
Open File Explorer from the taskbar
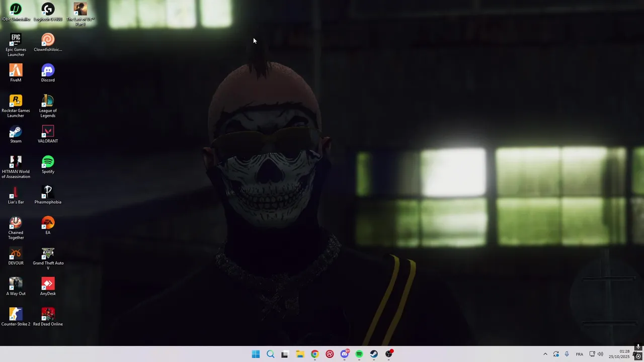pos(300,354)
